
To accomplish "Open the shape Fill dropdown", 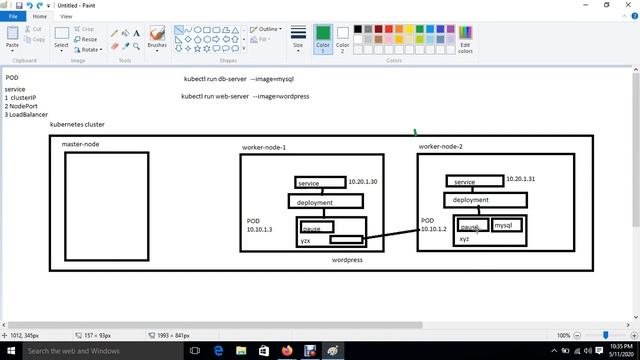I will point(260,40).
